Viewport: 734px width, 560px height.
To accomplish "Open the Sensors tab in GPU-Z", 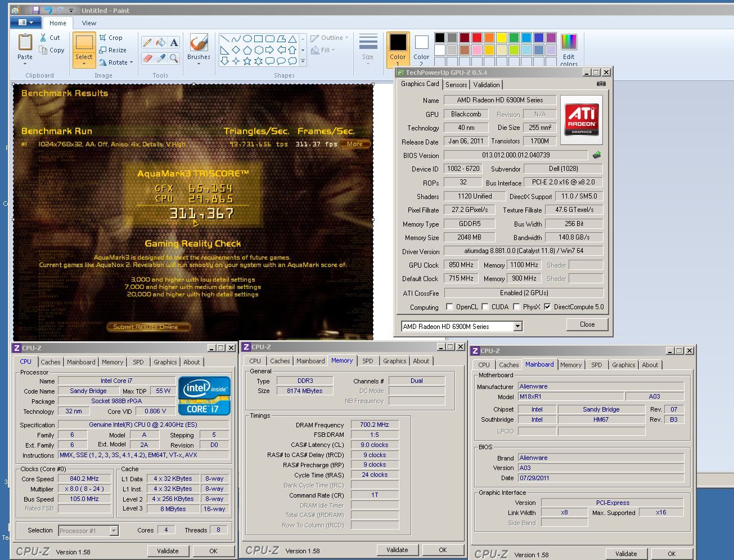I will (x=456, y=84).
